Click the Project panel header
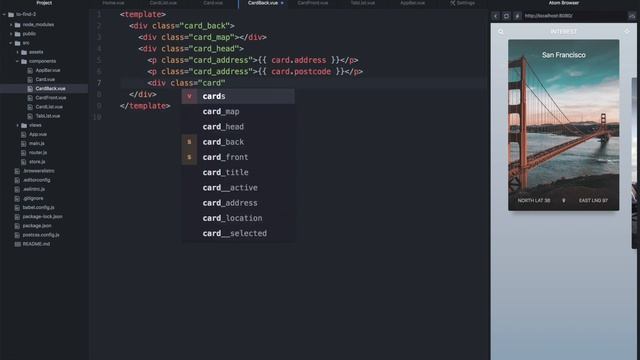Image resolution: width=640 pixels, height=360 pixels. [44, 3]
